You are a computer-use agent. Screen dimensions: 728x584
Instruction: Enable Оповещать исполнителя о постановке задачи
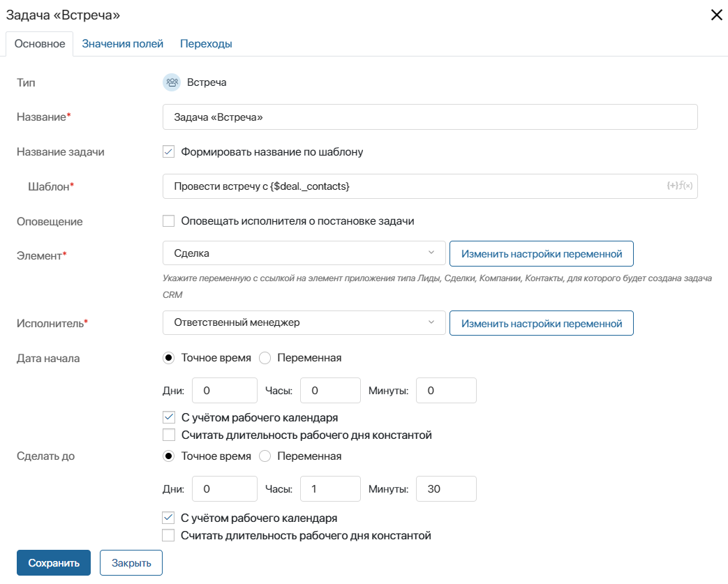[168, 221]
